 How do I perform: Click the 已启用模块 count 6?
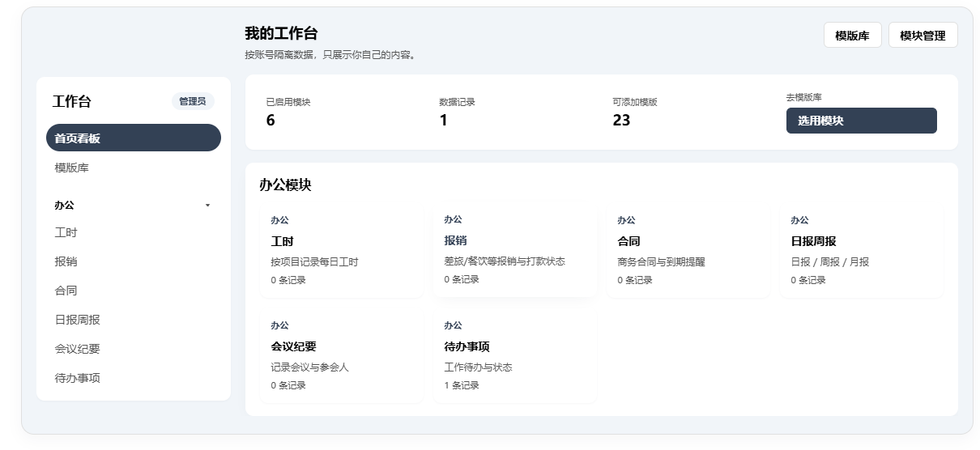point(271,121)
